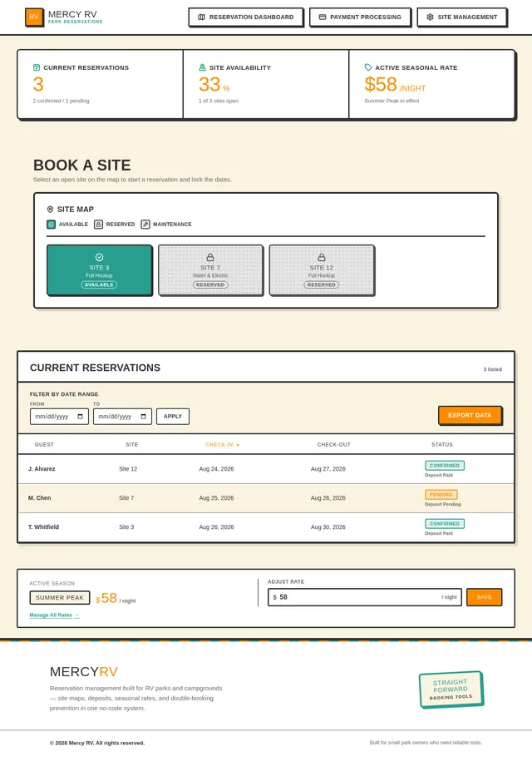This screenshot has height=761, width=532.
Task: Click the lock icon on Site 7 tile
Action: (210, 257)
